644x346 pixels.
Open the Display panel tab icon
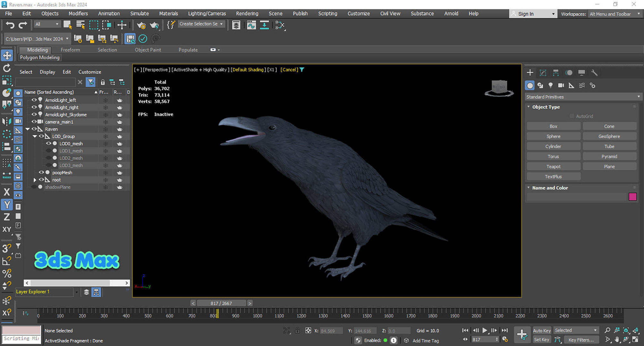[581, 73]
